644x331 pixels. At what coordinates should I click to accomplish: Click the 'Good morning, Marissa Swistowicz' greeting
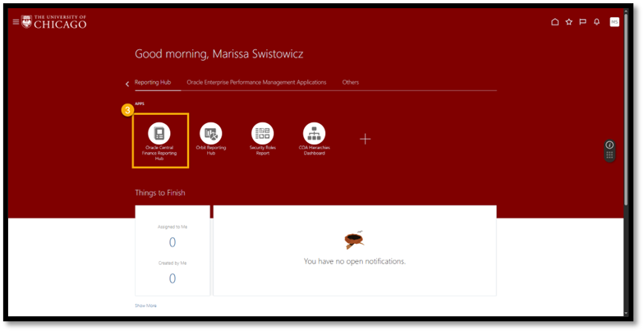pos(218,54)
